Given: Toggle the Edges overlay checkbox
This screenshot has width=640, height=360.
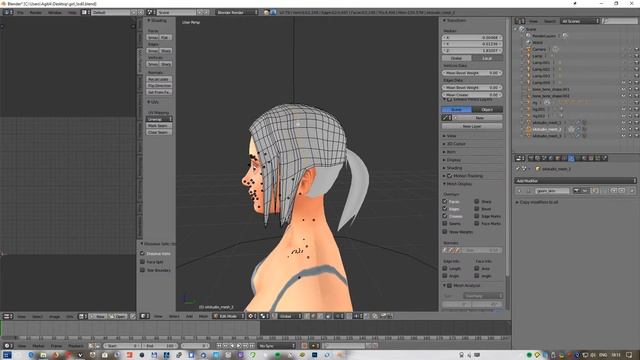Looking at the screenshot, I should pyautogui.click(x=445, y=209).
